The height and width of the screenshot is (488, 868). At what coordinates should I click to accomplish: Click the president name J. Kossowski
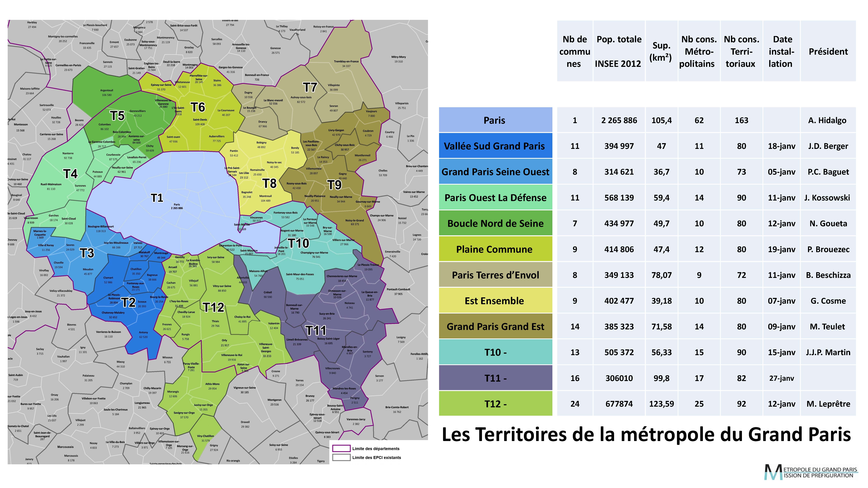point(827,198)
